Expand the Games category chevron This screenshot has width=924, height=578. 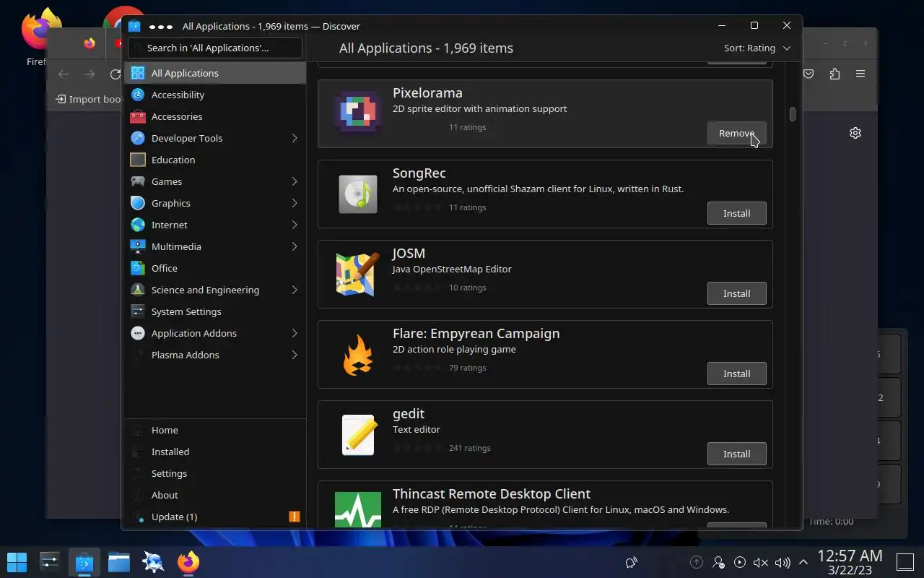click(295, 181)
